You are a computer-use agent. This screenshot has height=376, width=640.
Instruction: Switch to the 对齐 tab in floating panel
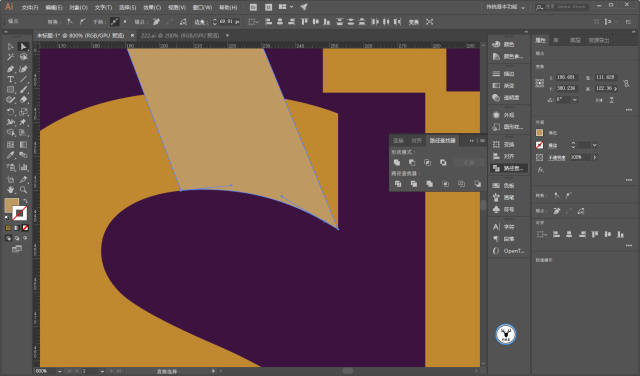416,140
